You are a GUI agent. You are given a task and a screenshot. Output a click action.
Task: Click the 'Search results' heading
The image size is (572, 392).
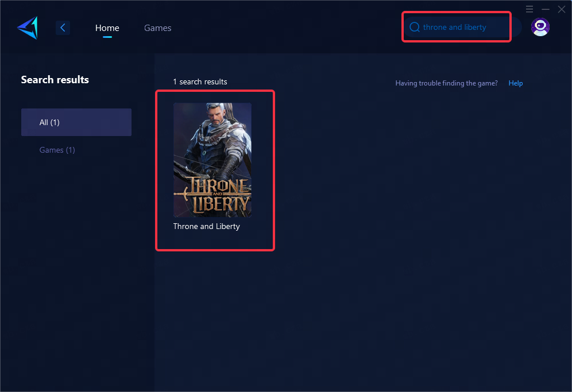coord(55,80)
